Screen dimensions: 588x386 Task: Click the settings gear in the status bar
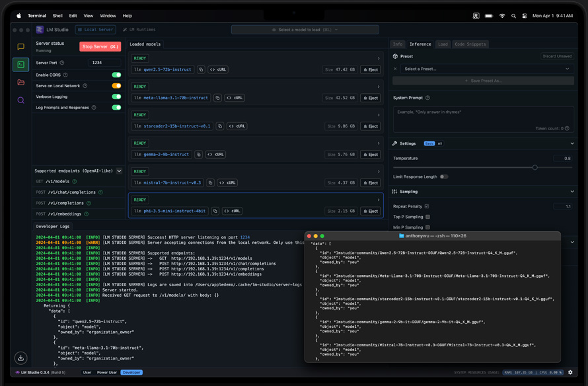pyautogui.click(x=570, y=372)
